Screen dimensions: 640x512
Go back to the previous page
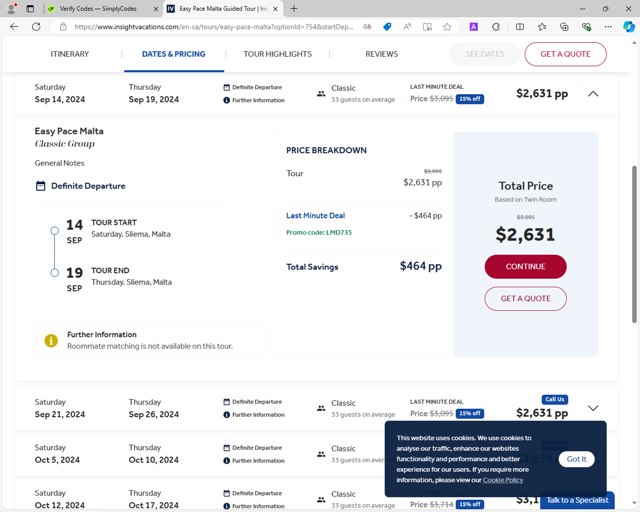point(14,27)
